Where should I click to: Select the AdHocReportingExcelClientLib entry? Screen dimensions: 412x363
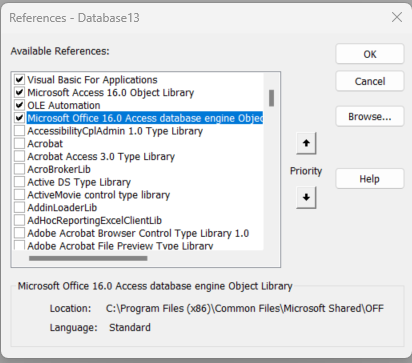(x=95, y=220)
